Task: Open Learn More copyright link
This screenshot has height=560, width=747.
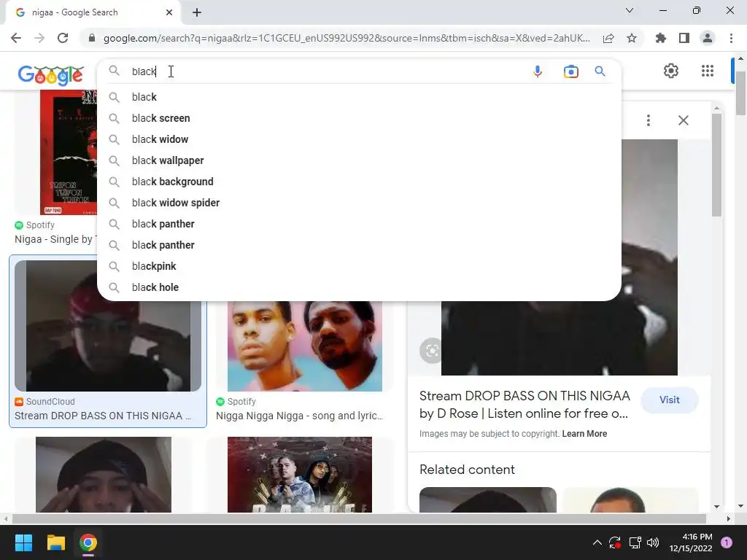Action: pos(584,434)
